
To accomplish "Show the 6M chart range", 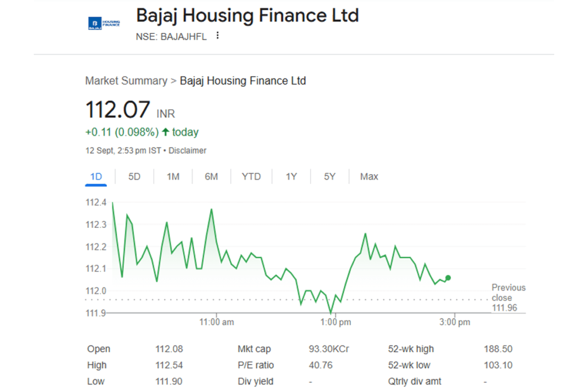I will (211, 177).
